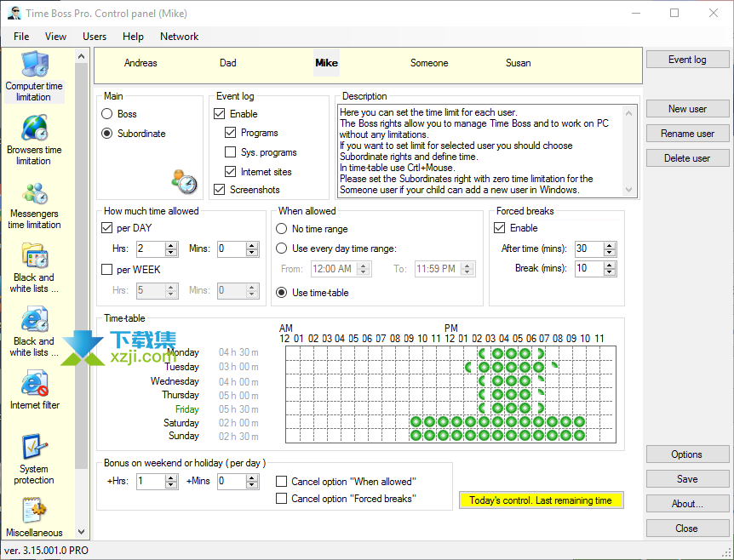The width and height of the screenshot is (734, 560).
Task: Click the user clock icon in Main group
Action: point(185,181)
